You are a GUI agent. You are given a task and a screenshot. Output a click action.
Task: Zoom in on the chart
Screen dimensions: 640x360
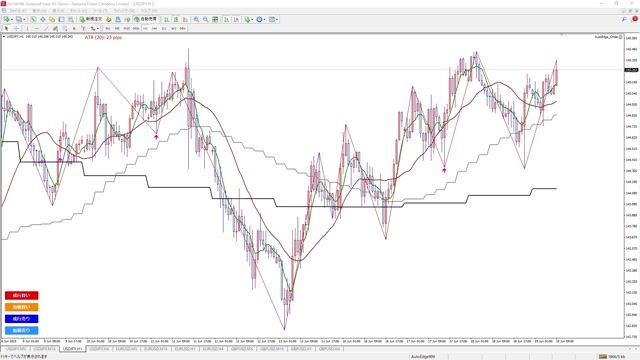196,19
